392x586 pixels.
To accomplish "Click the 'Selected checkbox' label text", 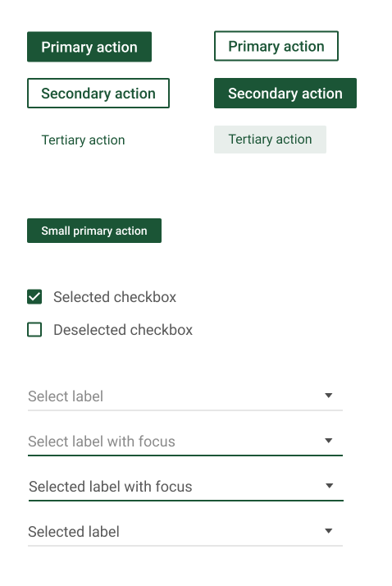I will pyautogui.click(x=115, y=297).
